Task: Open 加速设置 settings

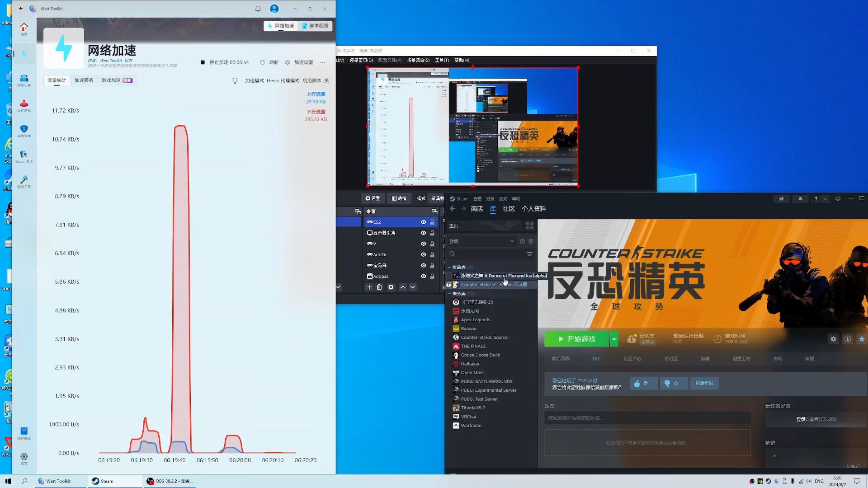Action: coord(299,62)
